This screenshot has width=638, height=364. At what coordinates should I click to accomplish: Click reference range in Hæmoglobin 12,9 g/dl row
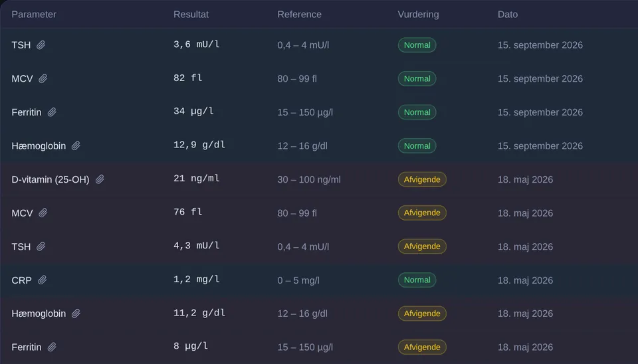coord(302,145)
